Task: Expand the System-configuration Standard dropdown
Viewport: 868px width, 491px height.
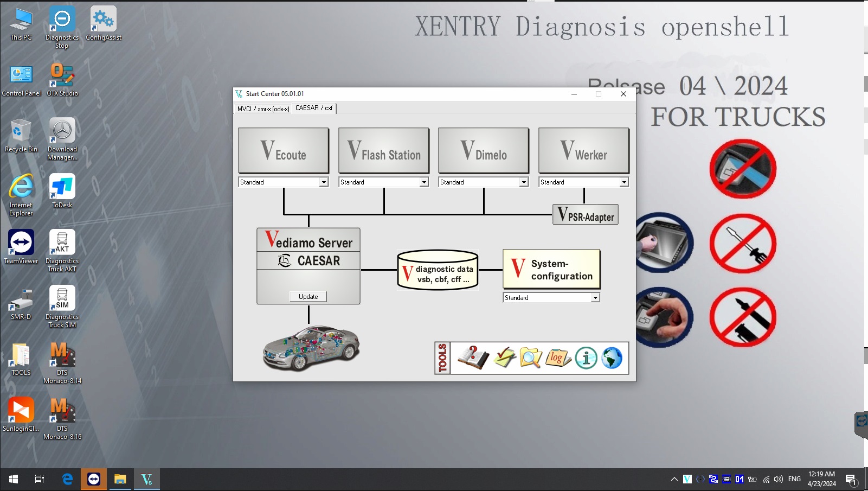Action: click(x=595, y=298)
